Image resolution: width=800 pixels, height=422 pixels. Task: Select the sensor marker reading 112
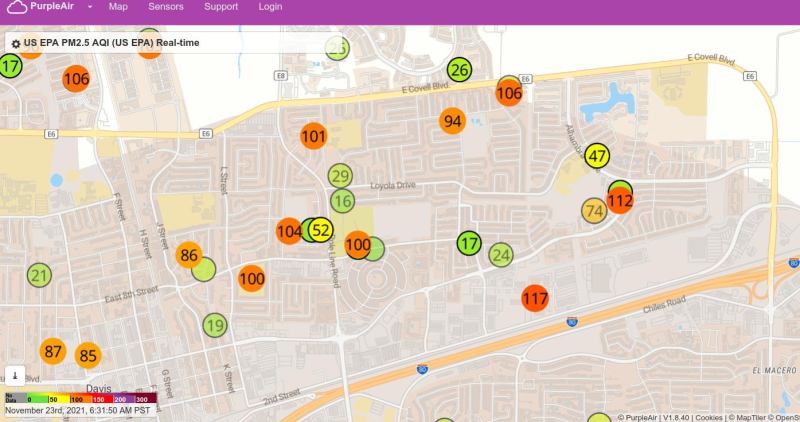(x=620, y=201)
